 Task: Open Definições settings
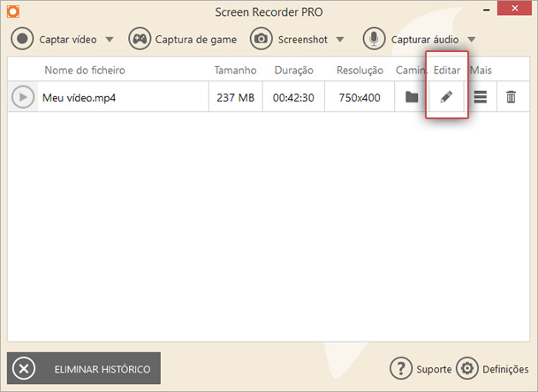(x=492, y=369)
